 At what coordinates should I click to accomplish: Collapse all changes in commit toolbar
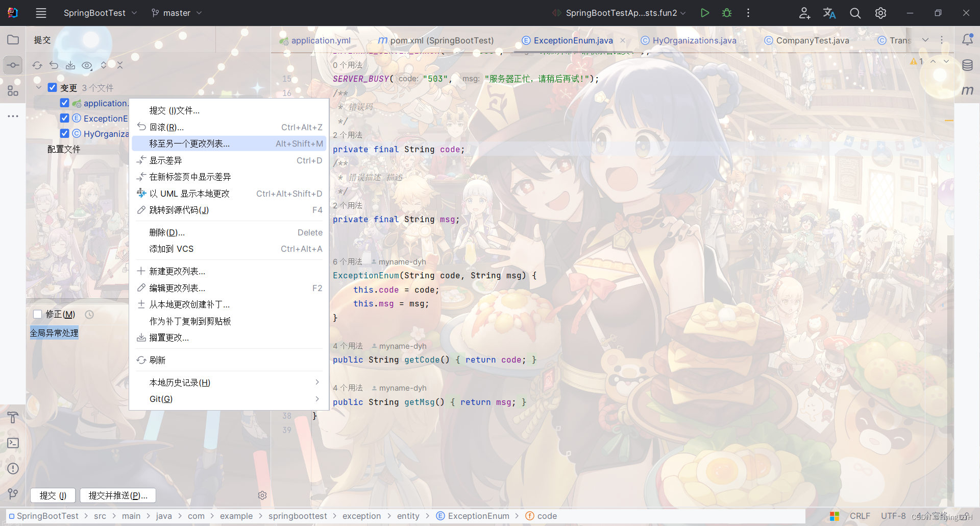(120, 65)
